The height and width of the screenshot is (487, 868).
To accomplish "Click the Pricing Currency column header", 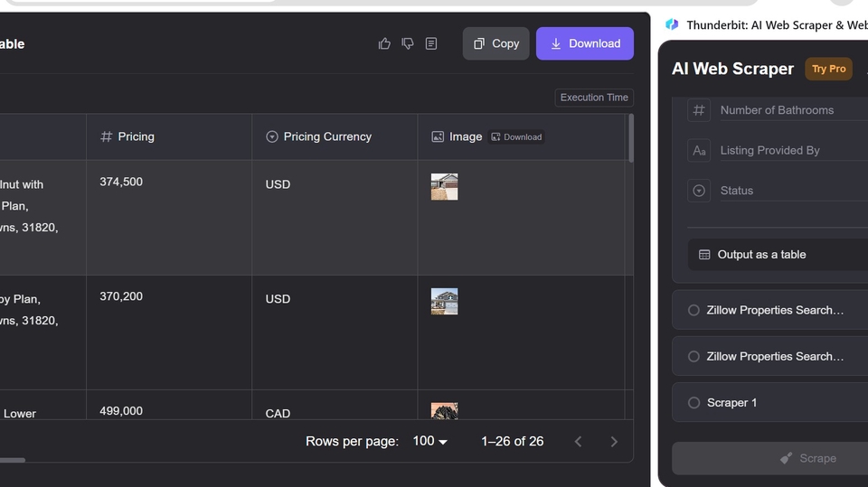I will click(326, 136).
